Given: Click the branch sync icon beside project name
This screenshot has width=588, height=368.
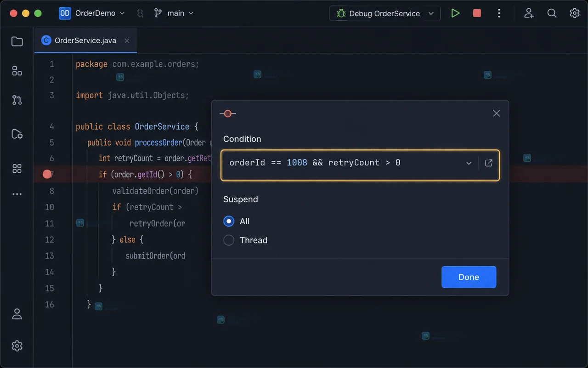Looking at the screenshot, I should coord(140,13).
